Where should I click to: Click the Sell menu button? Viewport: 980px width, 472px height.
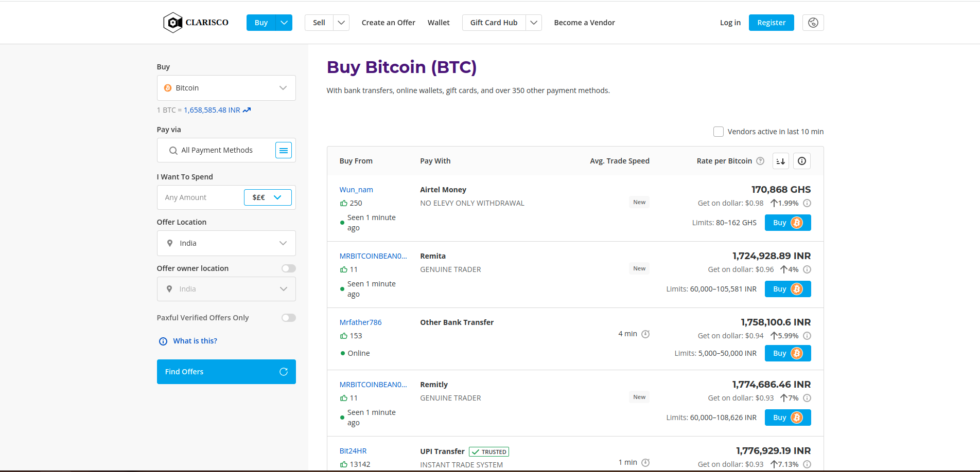tap(319, 23)
